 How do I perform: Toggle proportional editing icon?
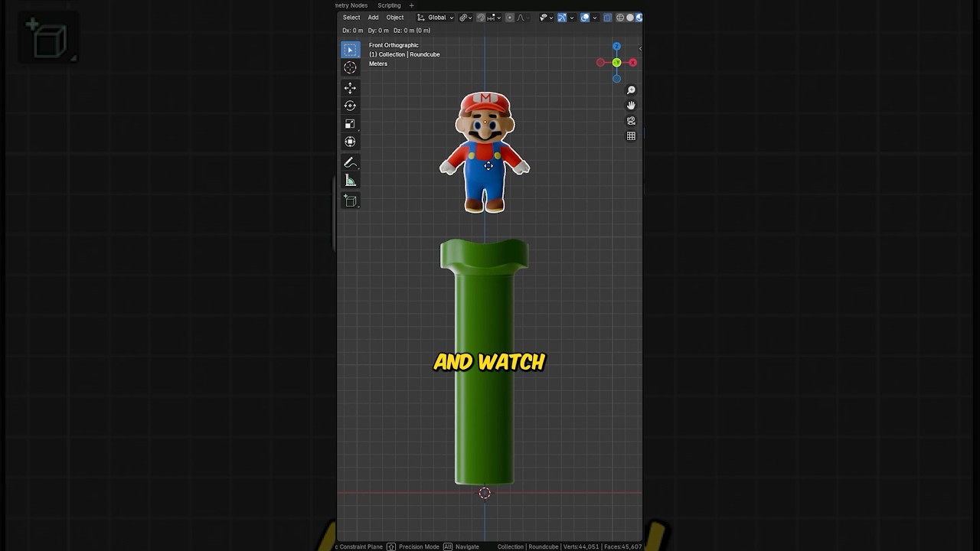pos(510,18)
